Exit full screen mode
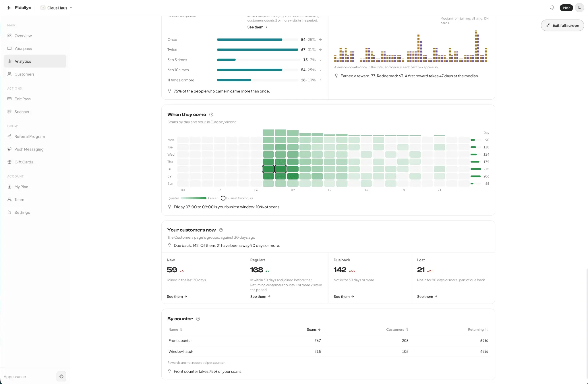This screenshot has width=588, height=384. click(562, 25)
